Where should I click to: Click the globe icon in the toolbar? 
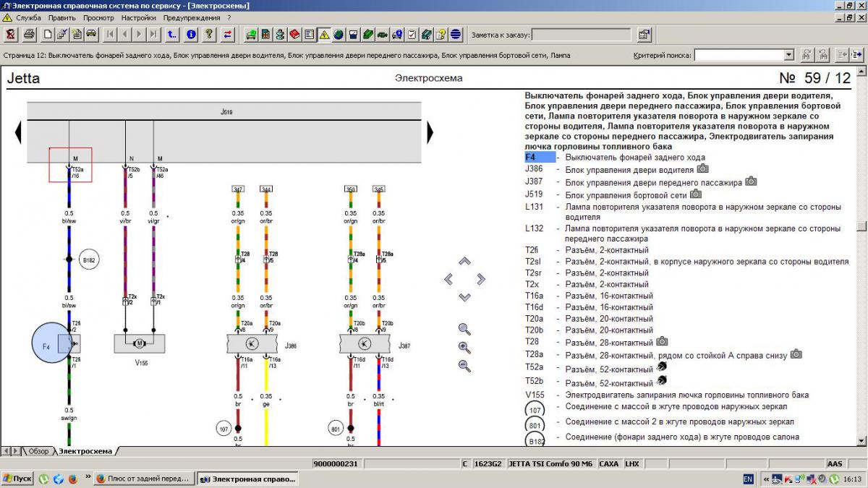(339, 34)
